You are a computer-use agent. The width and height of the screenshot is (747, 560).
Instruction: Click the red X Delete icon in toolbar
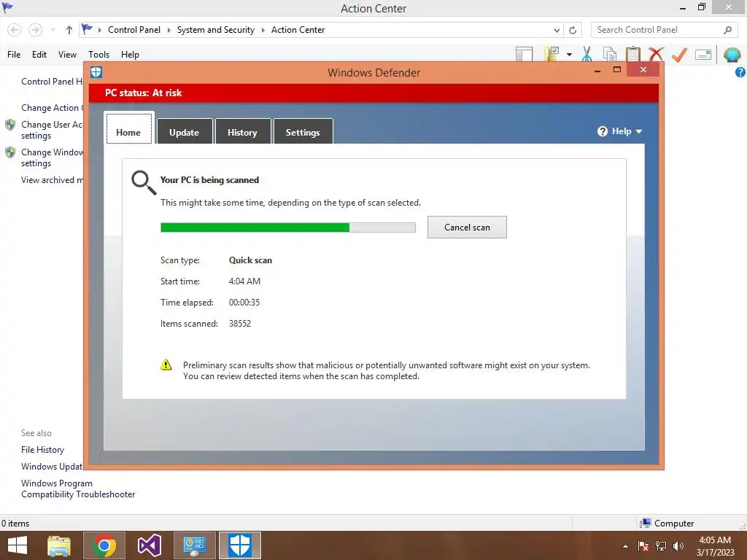tap(656, 54)
